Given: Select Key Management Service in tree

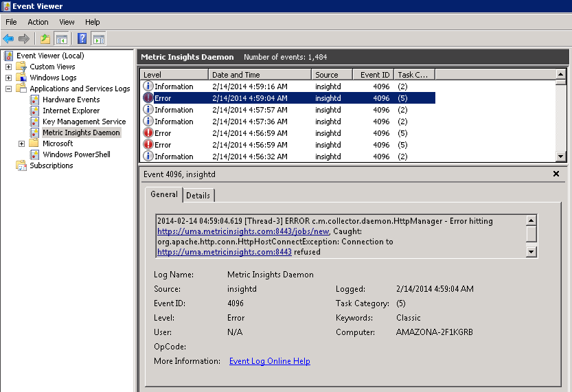Looking at the screenshot, I should pyautogui.click(x=84, y=122).
